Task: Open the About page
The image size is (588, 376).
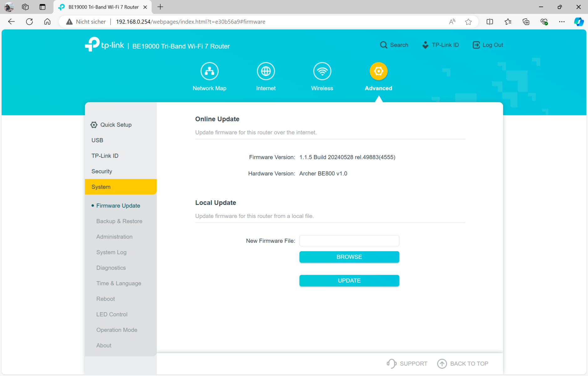Action: [104, 345]
